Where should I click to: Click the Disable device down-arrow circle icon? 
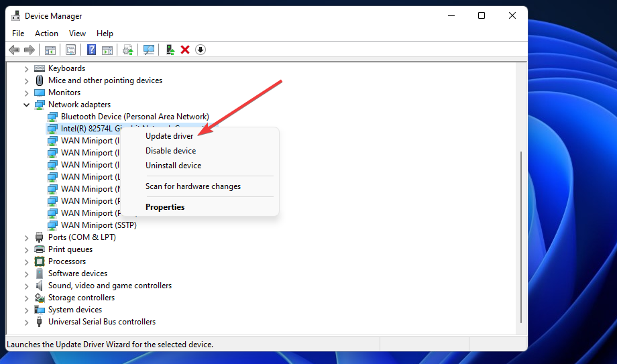[201, 50]
